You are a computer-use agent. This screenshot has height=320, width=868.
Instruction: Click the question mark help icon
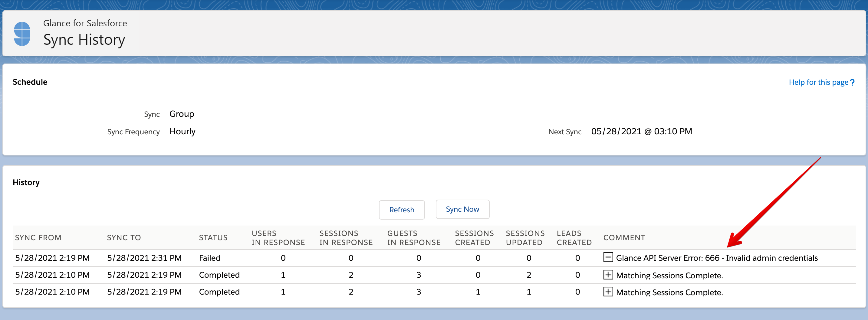[852, 83]
